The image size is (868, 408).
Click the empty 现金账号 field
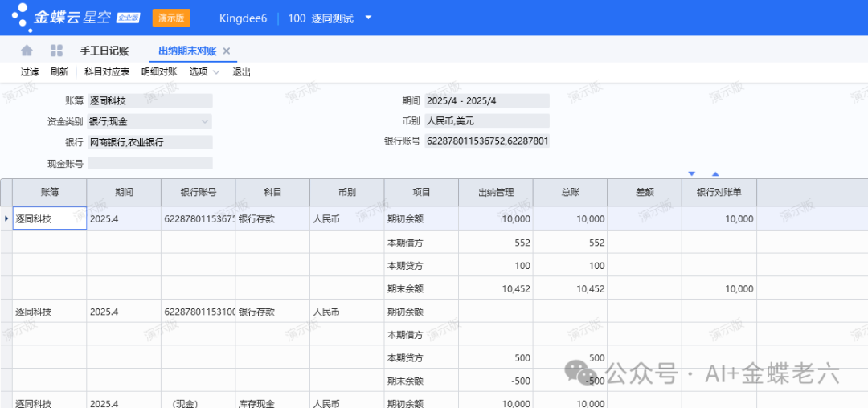click(149, 163)
